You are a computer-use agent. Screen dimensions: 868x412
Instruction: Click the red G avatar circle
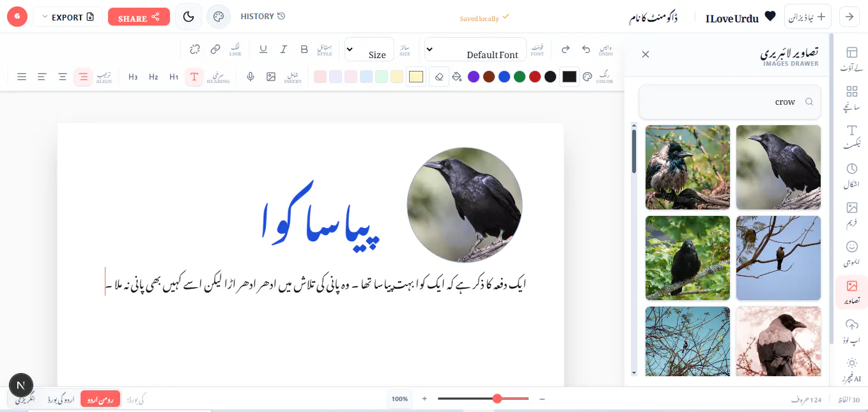pyautogui.click(x=17, y=17)
